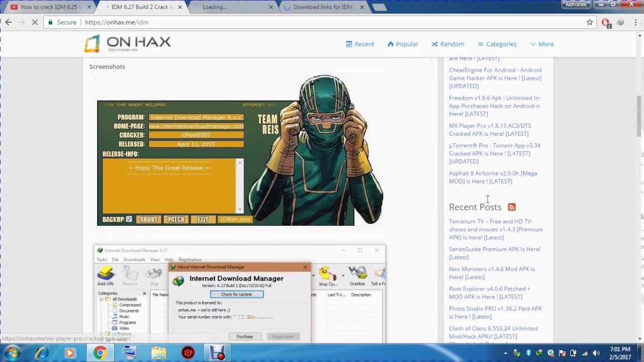Click the Bluetooth tray icon
The width and height of the screenshot is (644, 362).
tap(528, 353)
